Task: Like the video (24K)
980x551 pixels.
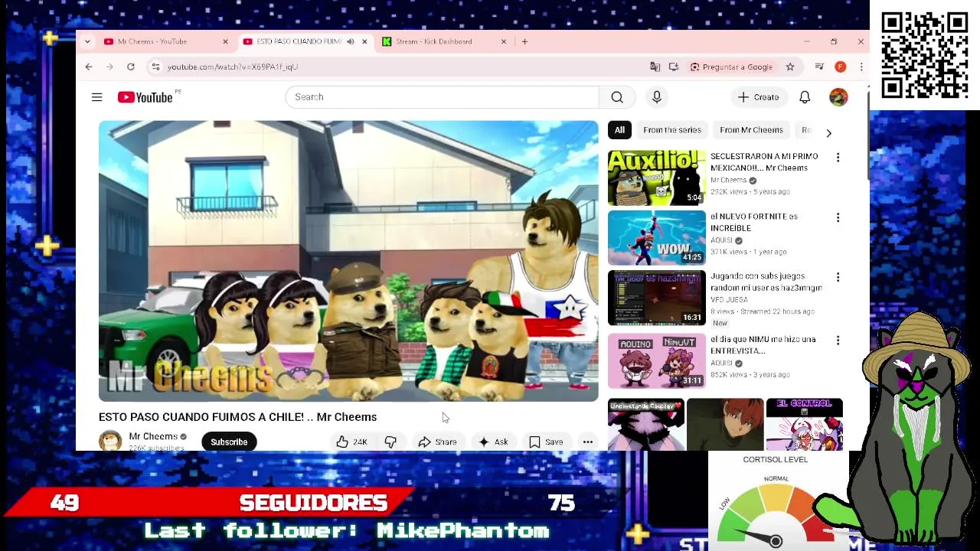Action: point(352,442)
